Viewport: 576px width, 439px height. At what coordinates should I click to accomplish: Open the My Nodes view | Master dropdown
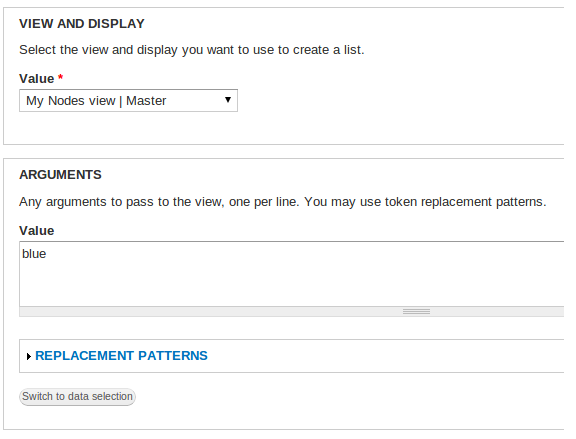(x=128, y=100)
